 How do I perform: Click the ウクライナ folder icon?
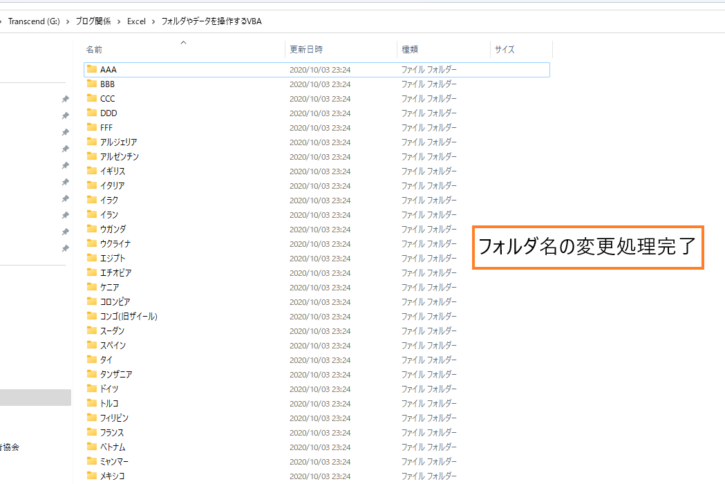pos(91,243)
